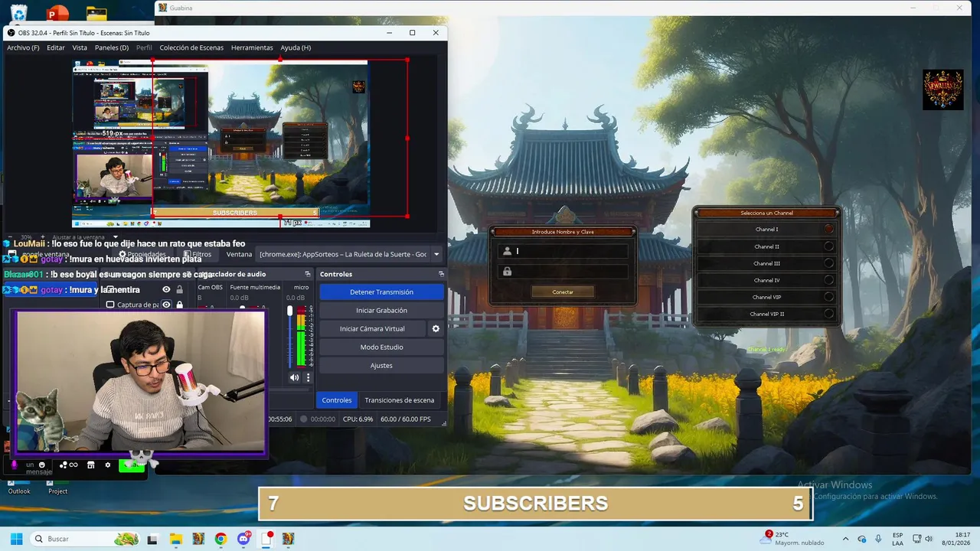Click the username input field
Screen dimensions: 980x551
click(563, 251)
